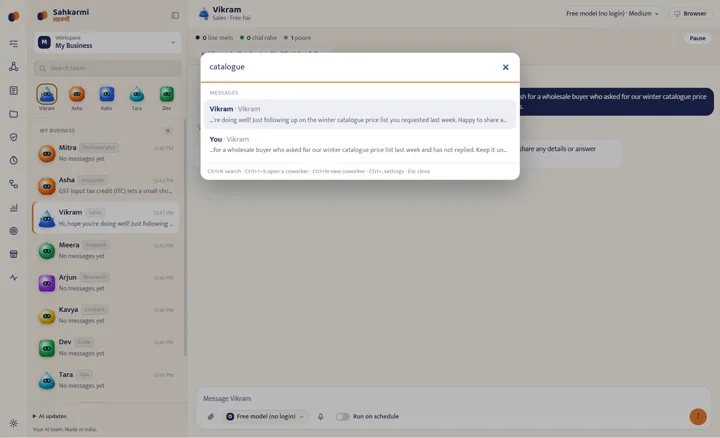Open the network nodes icon in left rail
The image size is (720, 438).
pyautogui.click(x=14, y=67)
